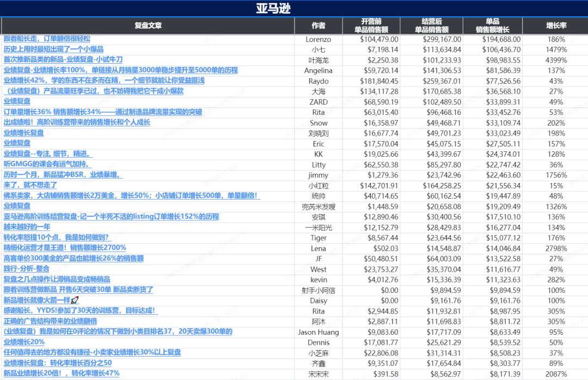Select the 增长率 column header
This screenshot has width=588, height=380.
(556, 26)
